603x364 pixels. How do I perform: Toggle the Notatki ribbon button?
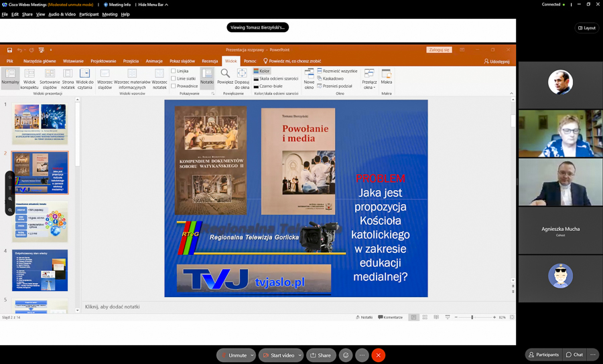click(207, 78)
